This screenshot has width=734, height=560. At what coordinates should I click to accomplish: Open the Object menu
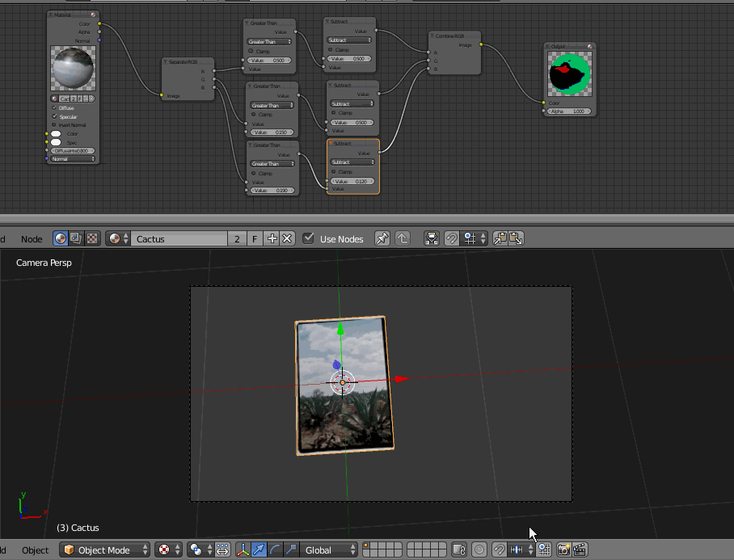pyautogui.click(x=35, y=549)
